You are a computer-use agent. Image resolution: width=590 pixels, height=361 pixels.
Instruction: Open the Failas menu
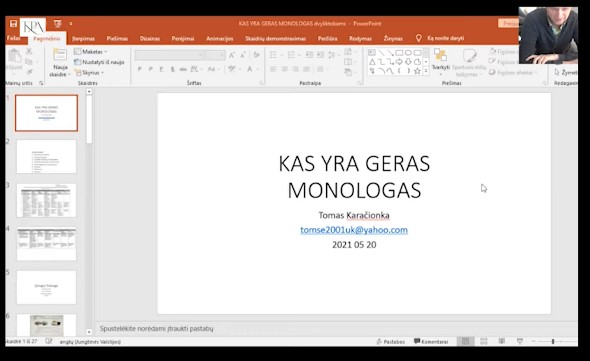coord(14,38)
